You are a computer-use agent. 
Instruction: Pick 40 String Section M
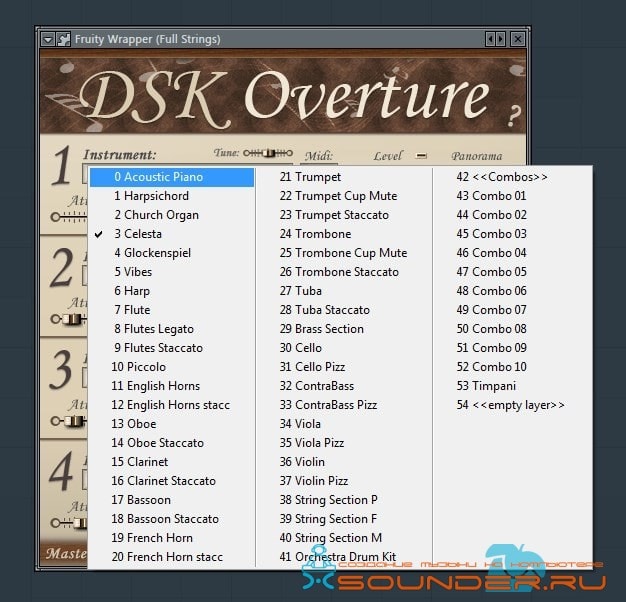tap(344, 538)
